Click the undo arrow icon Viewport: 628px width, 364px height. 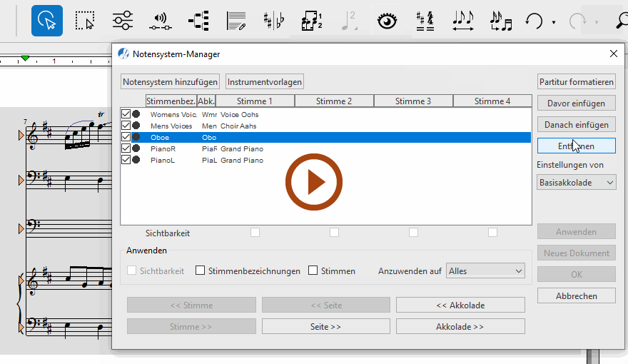[534, 21]
